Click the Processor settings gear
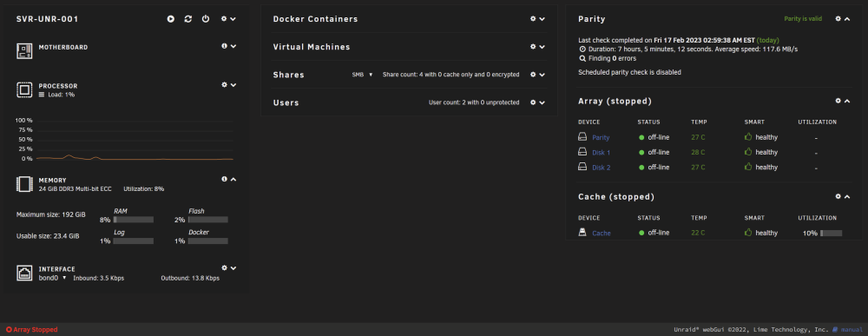 click(x=224, y=85)
